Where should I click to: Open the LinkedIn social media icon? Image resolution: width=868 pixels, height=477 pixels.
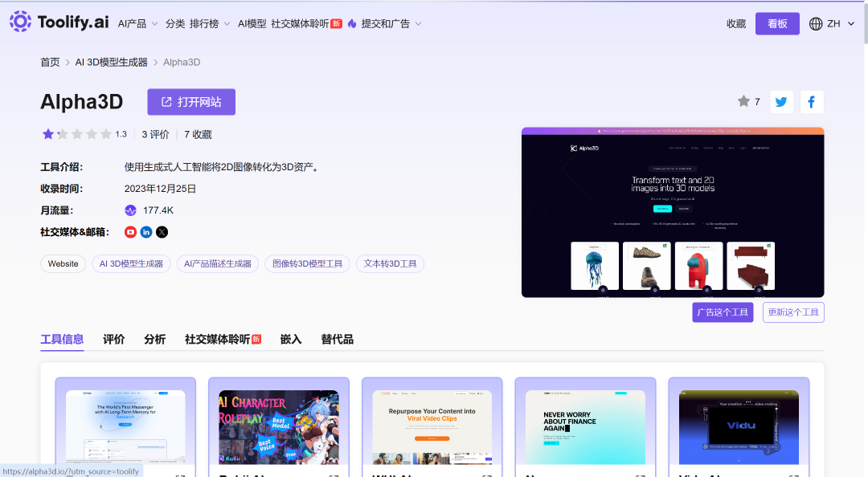tap(146, 232)
